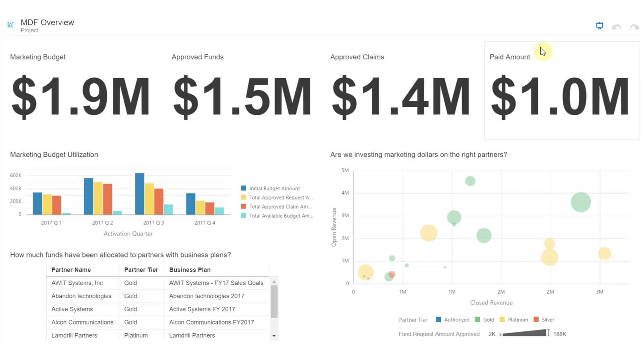This screenshot has height=362, width=644.
Task: Toggle Initial Budget Amount legend swatch
Action: coord(244,188)
